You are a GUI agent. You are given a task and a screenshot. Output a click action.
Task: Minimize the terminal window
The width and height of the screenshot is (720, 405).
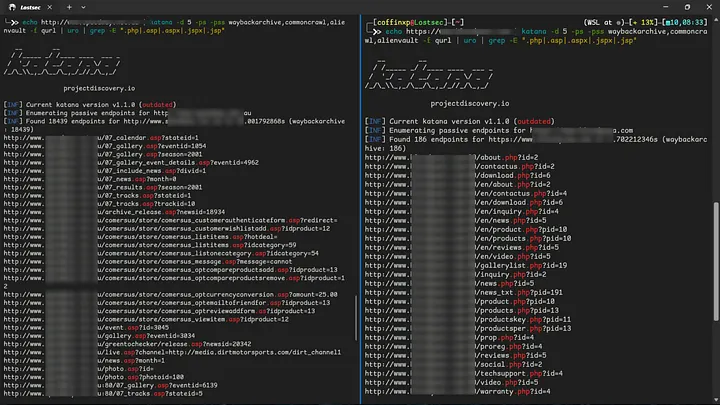tap(665, 7)
